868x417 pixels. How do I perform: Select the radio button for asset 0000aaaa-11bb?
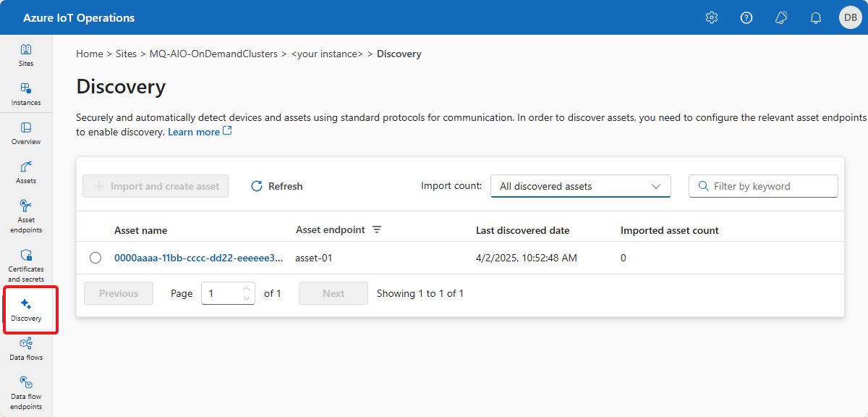click(x=95, y=258)
